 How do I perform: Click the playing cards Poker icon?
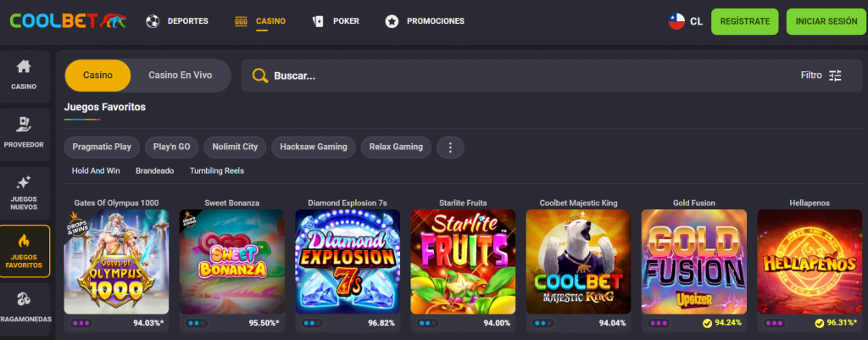318,21
